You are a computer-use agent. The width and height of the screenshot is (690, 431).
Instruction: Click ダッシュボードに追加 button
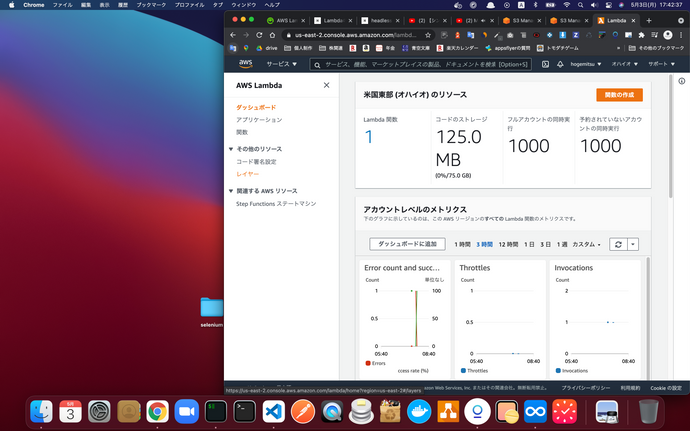pos(407,244)
